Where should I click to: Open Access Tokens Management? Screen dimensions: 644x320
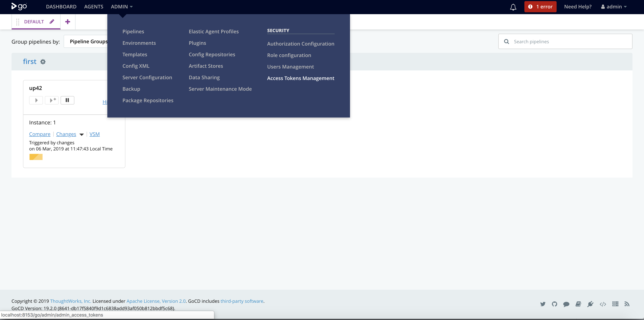pyautogui.click(x=301, y=78)
